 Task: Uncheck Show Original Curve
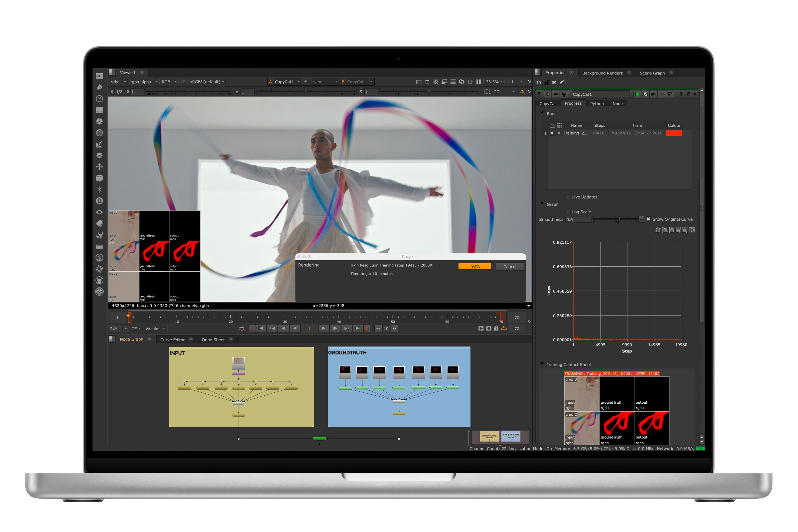[x=648, y=219]
